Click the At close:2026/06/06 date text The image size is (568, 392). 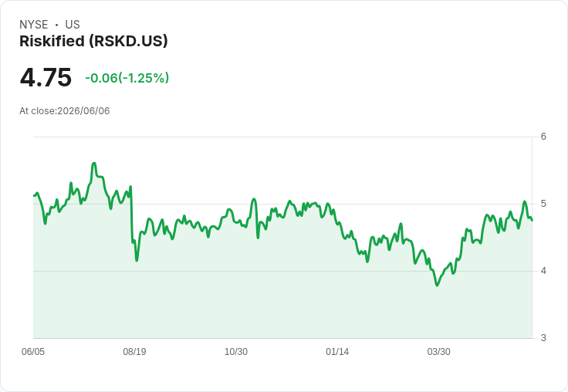pos(65,111)
